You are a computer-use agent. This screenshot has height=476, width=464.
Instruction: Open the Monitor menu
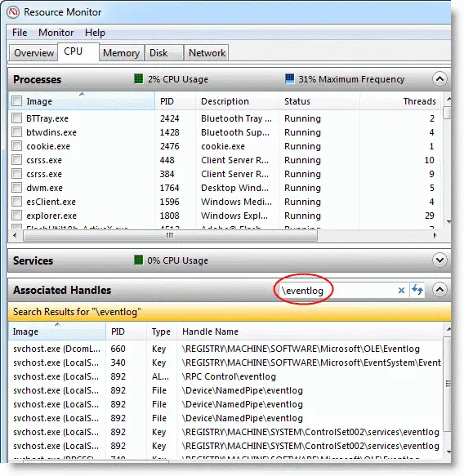click(x=56, y=33)
